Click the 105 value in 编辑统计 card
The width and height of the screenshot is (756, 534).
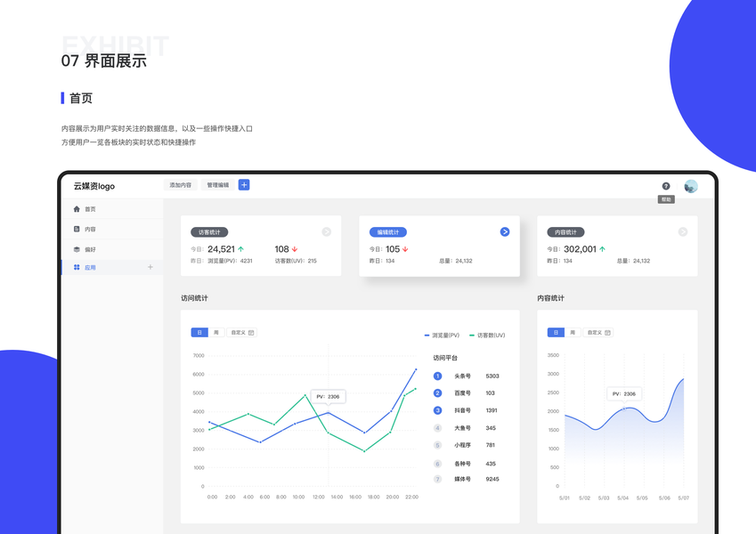point(393,249)
